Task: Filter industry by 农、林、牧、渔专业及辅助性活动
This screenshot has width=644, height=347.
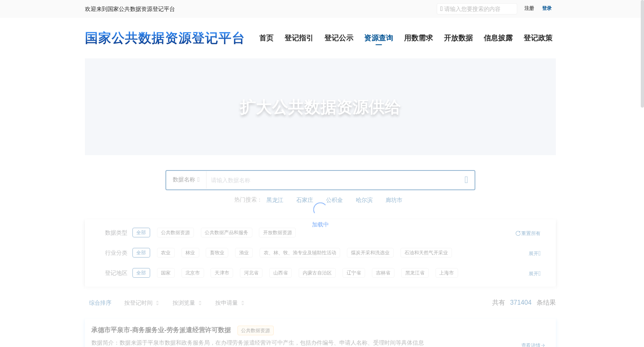Action: coord(300,253)
